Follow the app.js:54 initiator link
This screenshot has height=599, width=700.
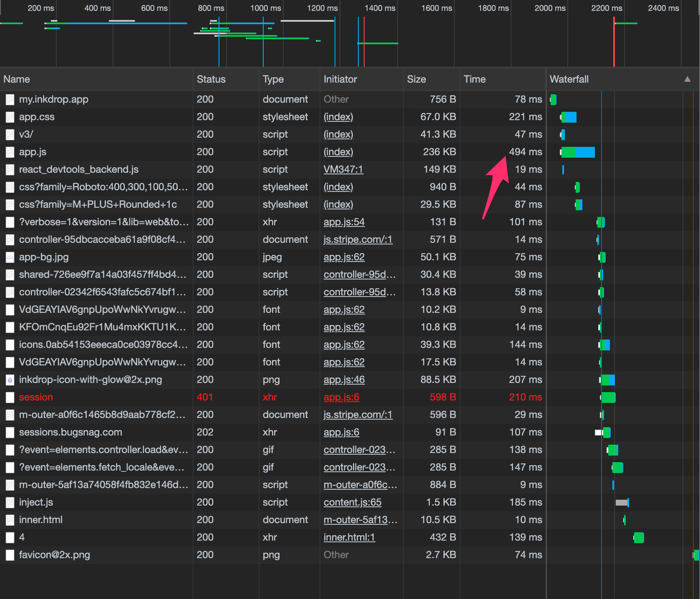tap(344, 222)
